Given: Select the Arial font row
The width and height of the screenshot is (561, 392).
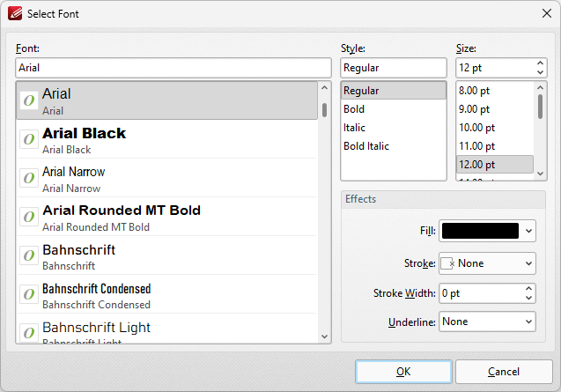Looking at the screenshot, I should point(166,100).
